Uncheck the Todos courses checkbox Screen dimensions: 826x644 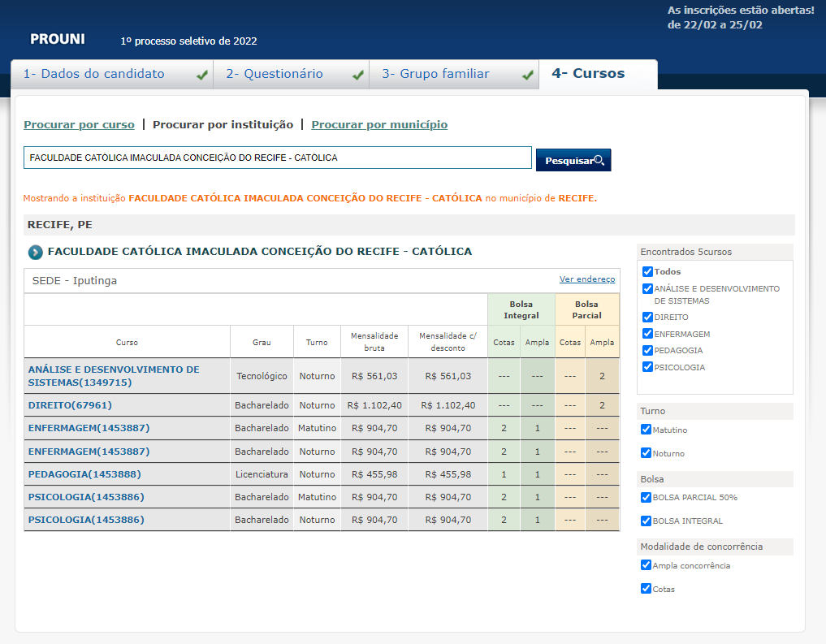[x=647, y=272]
